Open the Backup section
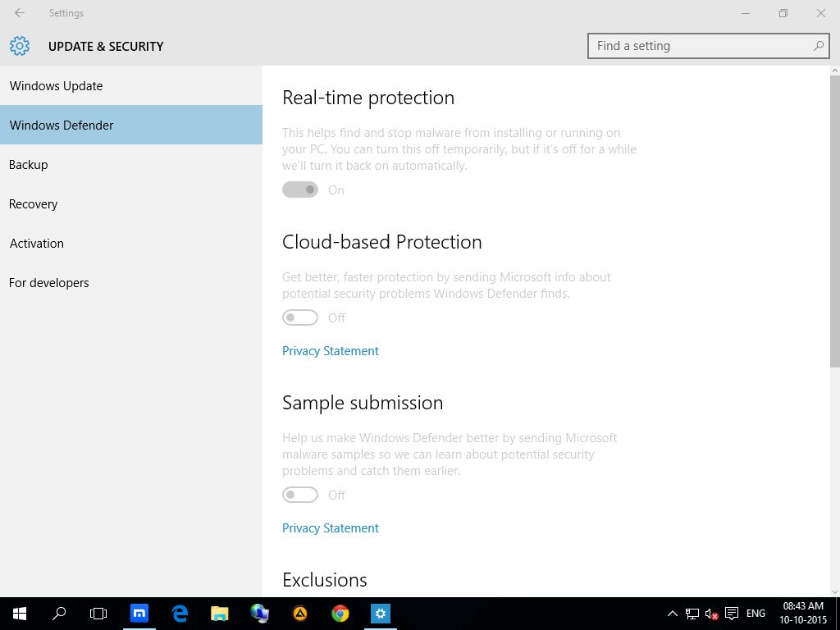The image size is (840, 630). (131, 164)
